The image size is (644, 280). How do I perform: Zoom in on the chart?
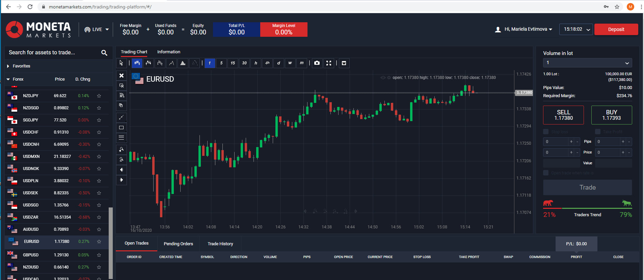(x=122, y=149)
